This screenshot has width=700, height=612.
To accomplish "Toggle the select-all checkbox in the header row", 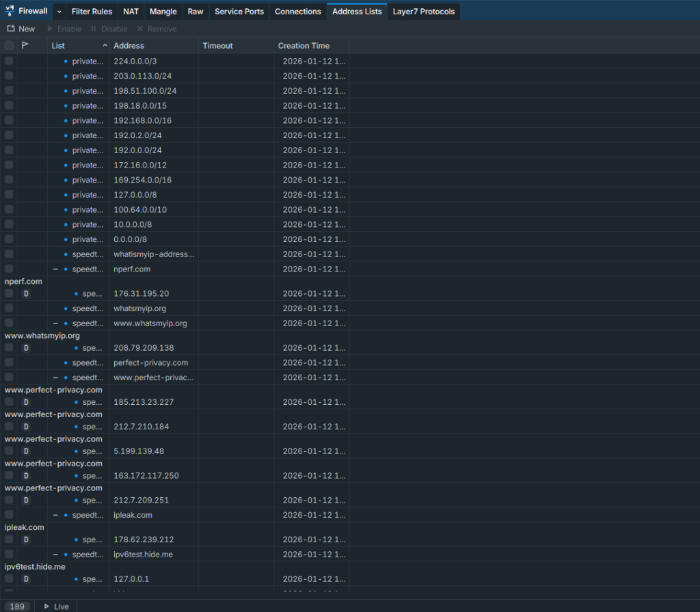I will point(8,45).
